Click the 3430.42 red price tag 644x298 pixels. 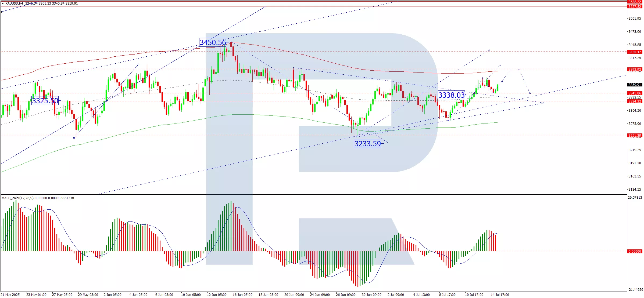click(635, 52)
